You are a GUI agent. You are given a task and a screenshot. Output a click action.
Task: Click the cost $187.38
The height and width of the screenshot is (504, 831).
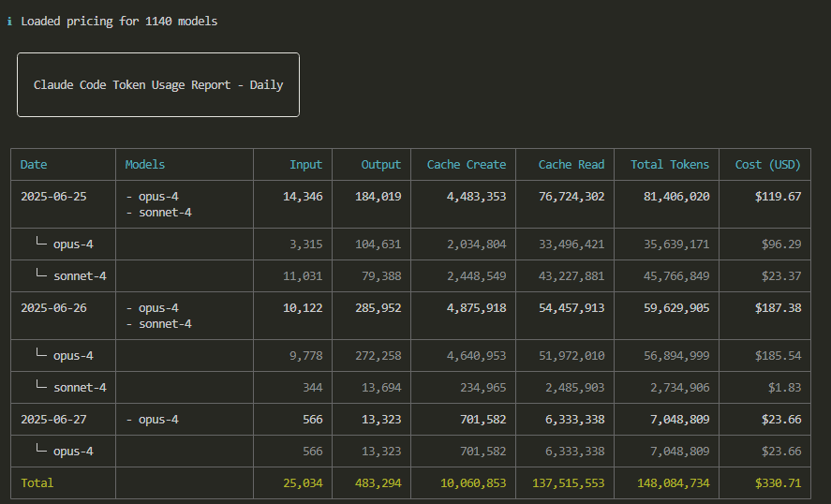click(778, 308)
